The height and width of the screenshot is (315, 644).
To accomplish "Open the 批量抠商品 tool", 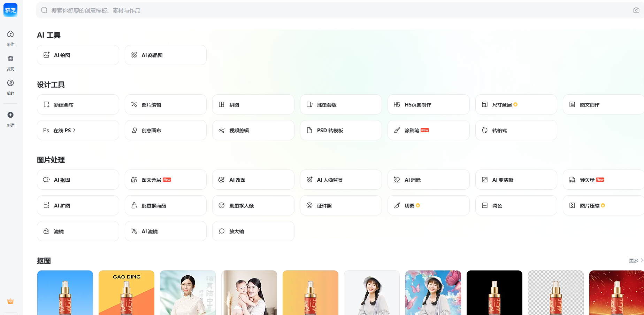I will (166, 205).
